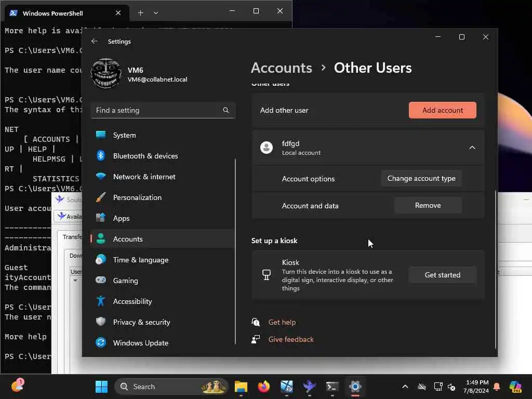The image size is (532, 399).
Task: Open the Get help link
Action: tap(282, 322)
